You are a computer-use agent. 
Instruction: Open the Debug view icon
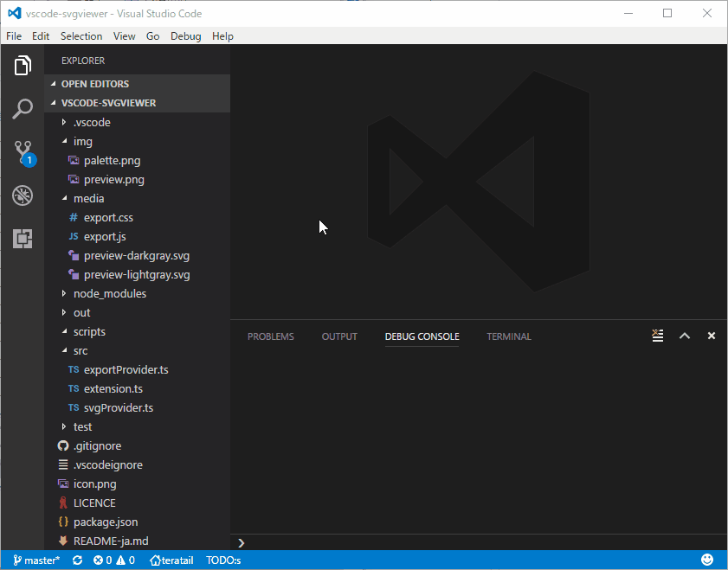coord(23,195)
